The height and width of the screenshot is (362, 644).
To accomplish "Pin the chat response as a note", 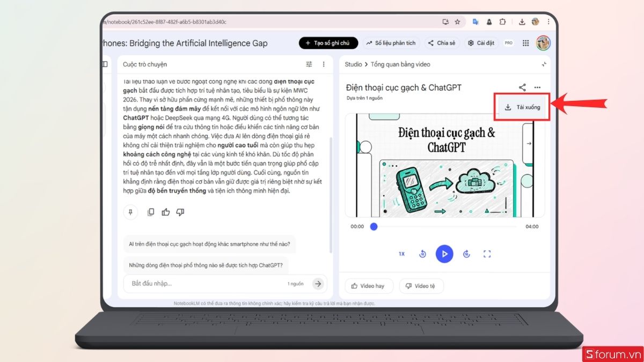I will pyautogui.click(x=130, y=212).
